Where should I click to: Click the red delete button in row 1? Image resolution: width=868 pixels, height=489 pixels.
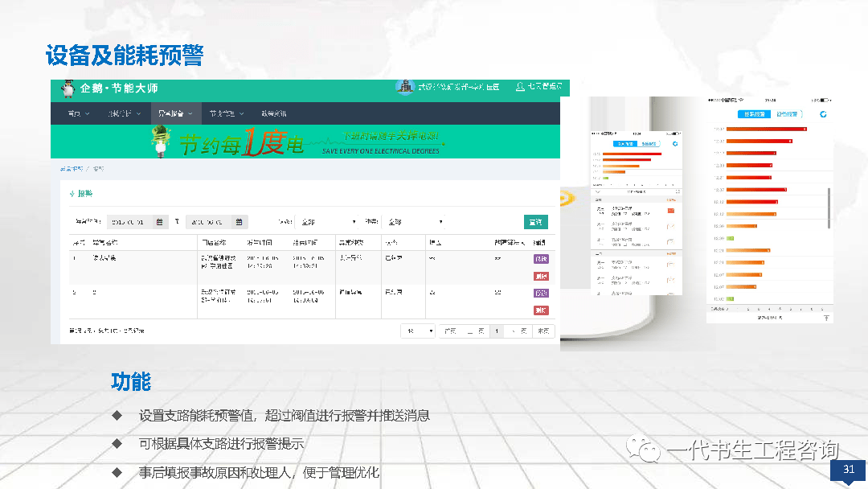541,277
